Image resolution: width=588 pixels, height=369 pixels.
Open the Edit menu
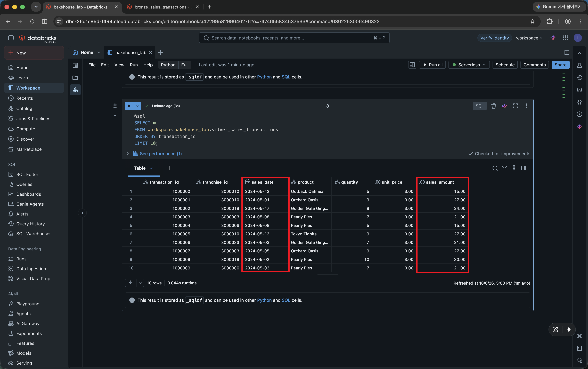105,65
